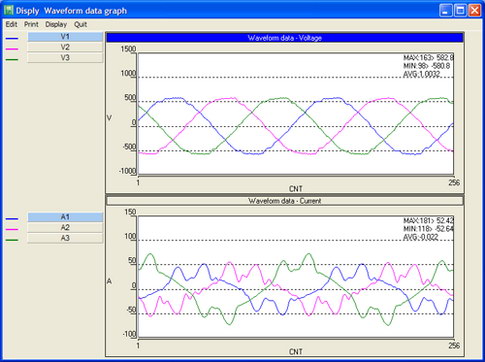Click the current MIN:118 readout

[428, 229]
